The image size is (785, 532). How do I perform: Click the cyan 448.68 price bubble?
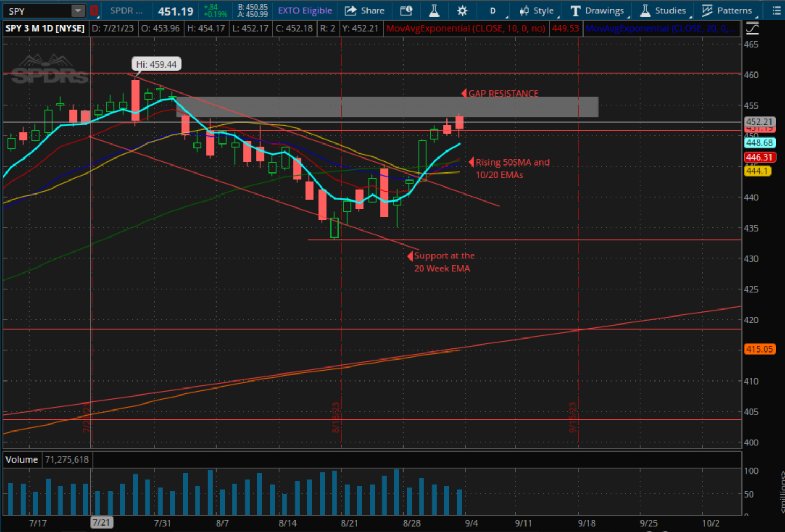tap(759, 143)
